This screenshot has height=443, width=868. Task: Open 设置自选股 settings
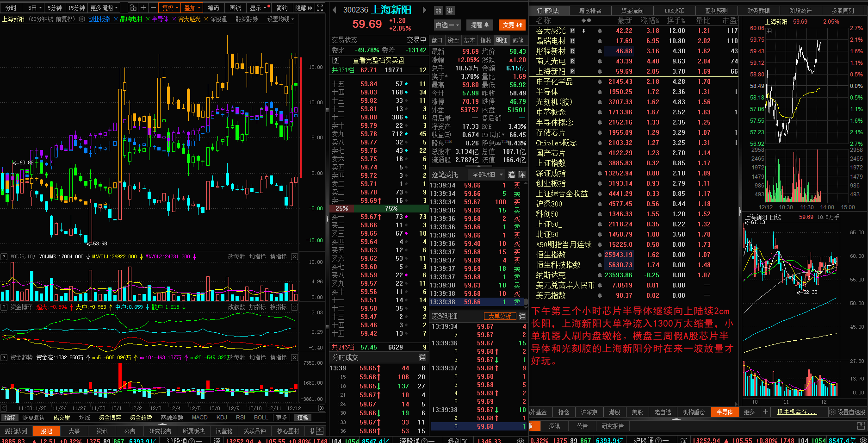click(x=847, y=412)
